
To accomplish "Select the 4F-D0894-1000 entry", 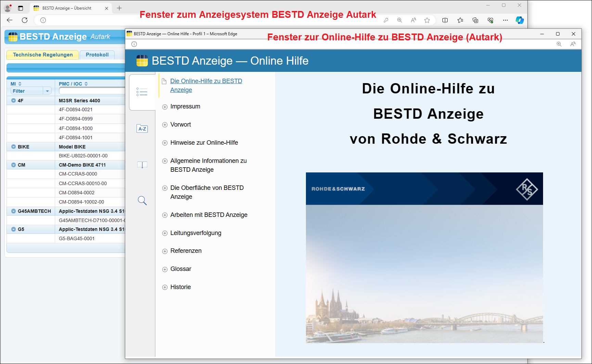I will tap(76, 128).
